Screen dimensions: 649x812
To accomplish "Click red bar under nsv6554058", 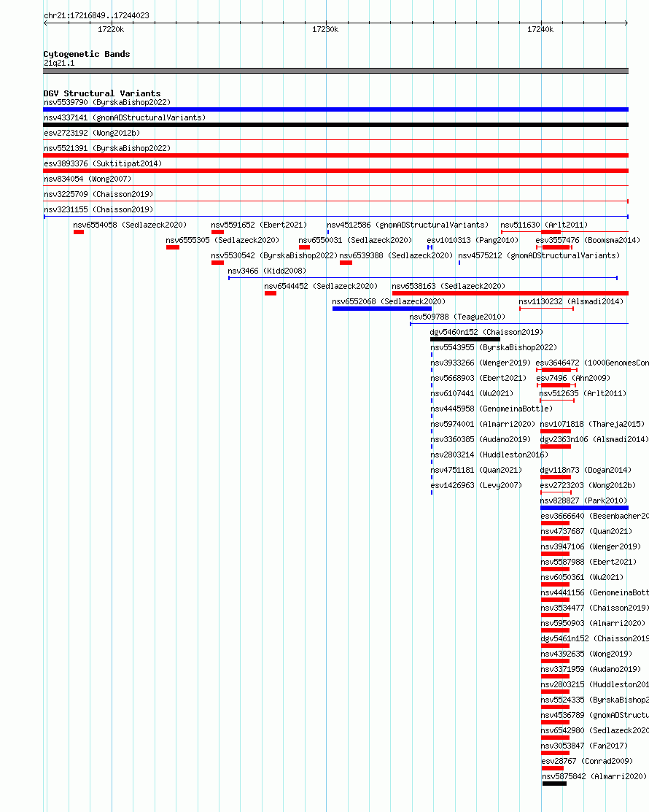I will point(79,232).
